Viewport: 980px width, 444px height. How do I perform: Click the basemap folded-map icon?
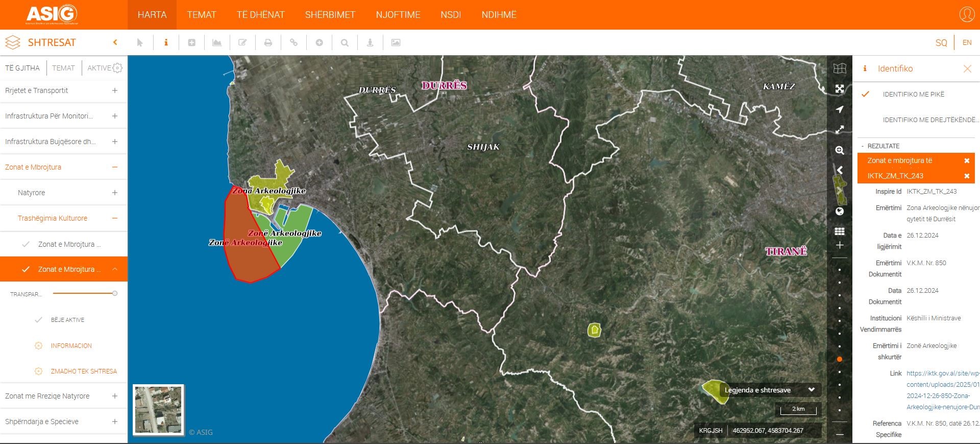point(840,68)
